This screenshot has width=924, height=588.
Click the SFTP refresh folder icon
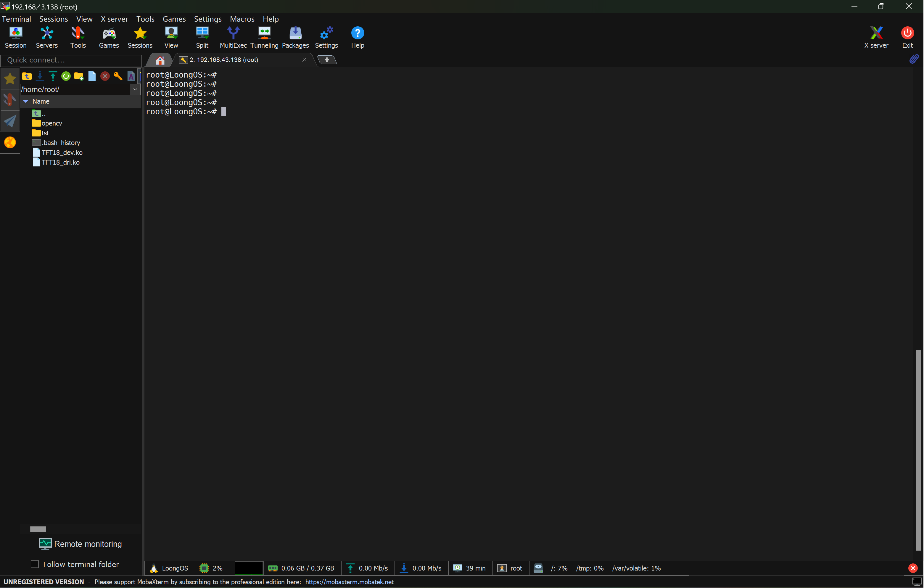[66, 76]
